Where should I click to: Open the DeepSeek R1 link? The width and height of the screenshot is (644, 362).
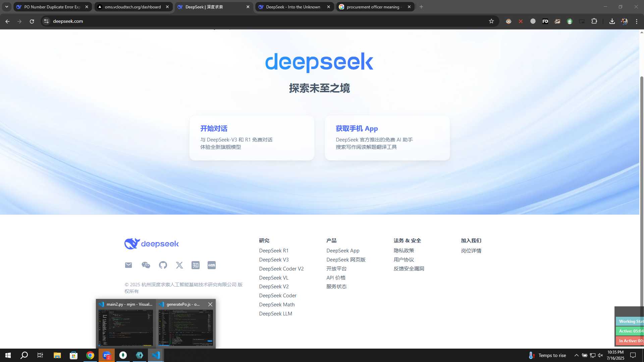click(x=274, y=251)
